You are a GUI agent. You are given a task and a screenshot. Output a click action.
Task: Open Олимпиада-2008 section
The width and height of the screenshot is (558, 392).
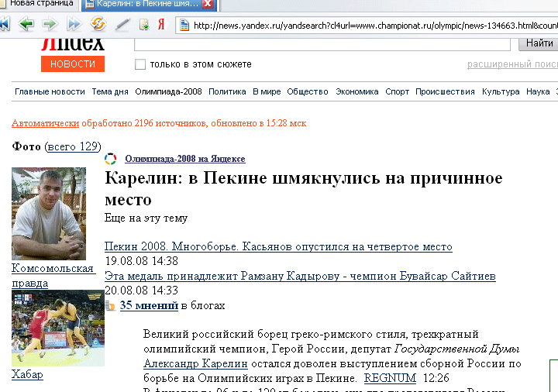click(x=168, y=91)
